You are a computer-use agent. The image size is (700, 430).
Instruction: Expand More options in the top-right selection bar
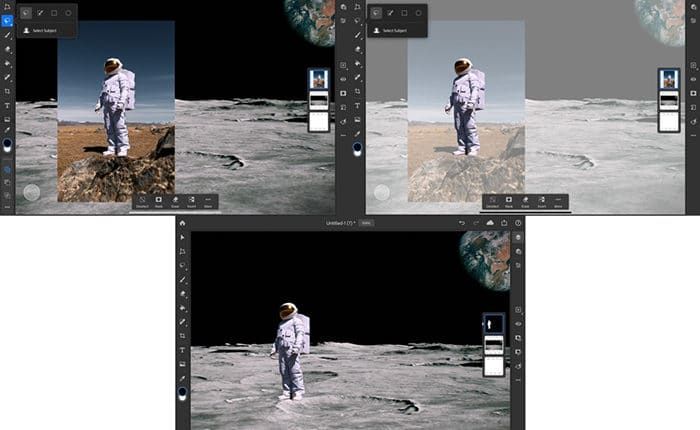[558, 201]
